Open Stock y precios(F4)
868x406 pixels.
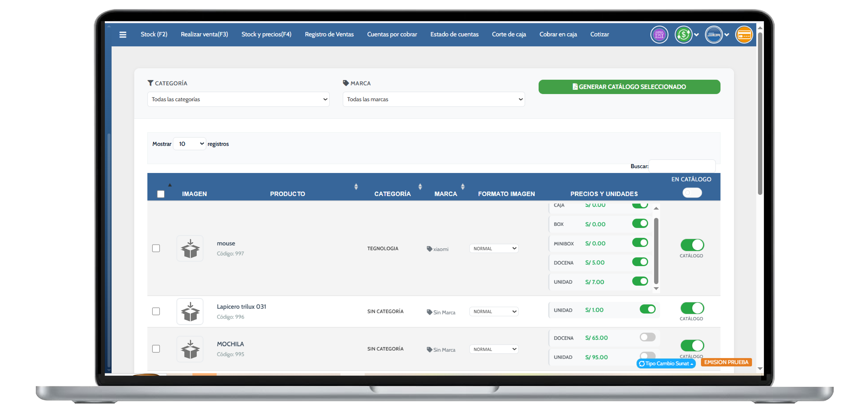[x=266, y=34]
